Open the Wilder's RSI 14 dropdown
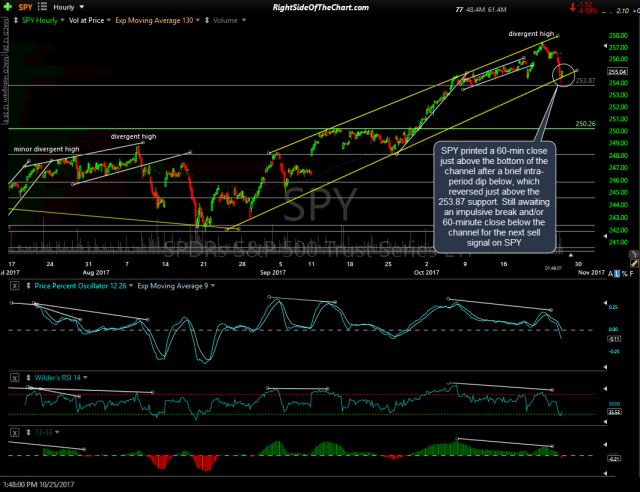 (85, 378)
